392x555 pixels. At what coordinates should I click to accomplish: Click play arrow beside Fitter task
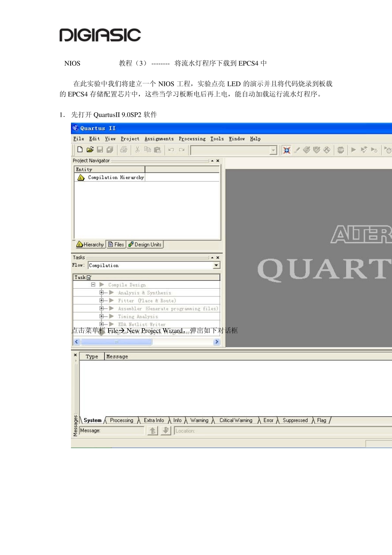pyautogui.click(x=111, y=300)
